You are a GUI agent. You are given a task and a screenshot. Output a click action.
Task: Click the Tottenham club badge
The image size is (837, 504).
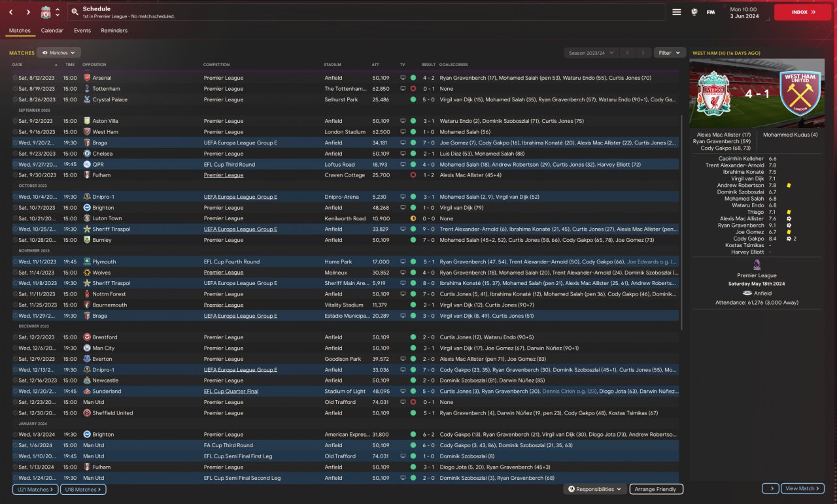[x=87, y=89]
